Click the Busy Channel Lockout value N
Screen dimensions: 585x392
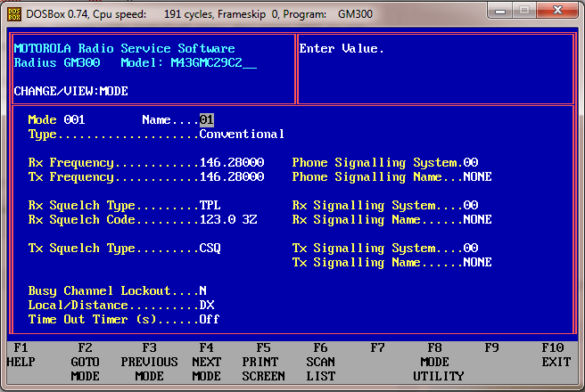[203, 290]
